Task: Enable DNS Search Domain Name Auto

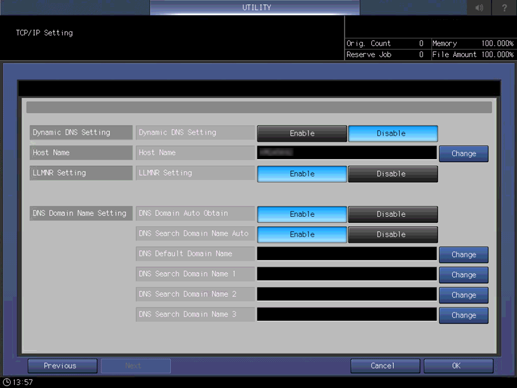Action: [302, 235]
